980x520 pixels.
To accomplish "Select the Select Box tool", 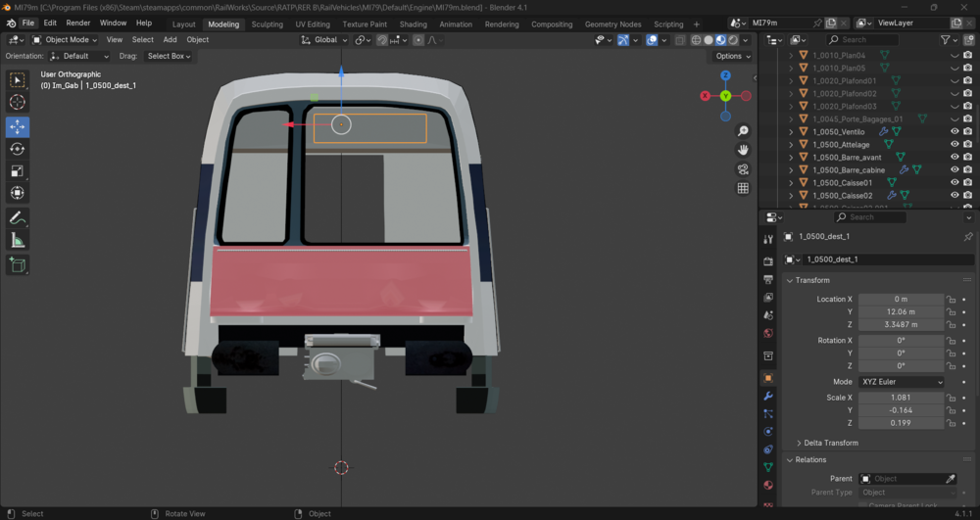I will [17, 80].
